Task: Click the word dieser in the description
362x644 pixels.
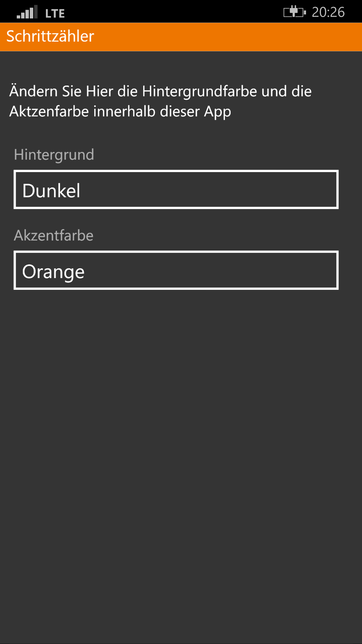Action: 180,111
